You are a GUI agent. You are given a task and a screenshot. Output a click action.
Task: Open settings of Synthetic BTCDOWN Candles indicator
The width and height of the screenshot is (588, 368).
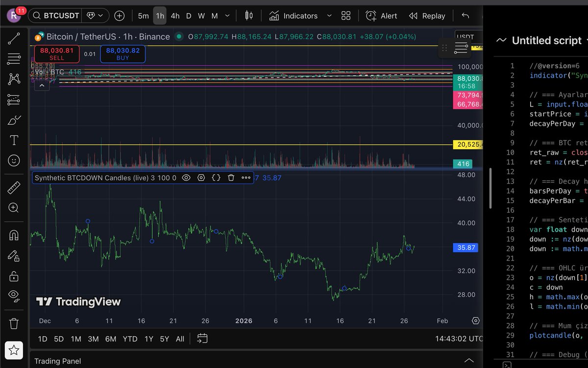(201, 178)
